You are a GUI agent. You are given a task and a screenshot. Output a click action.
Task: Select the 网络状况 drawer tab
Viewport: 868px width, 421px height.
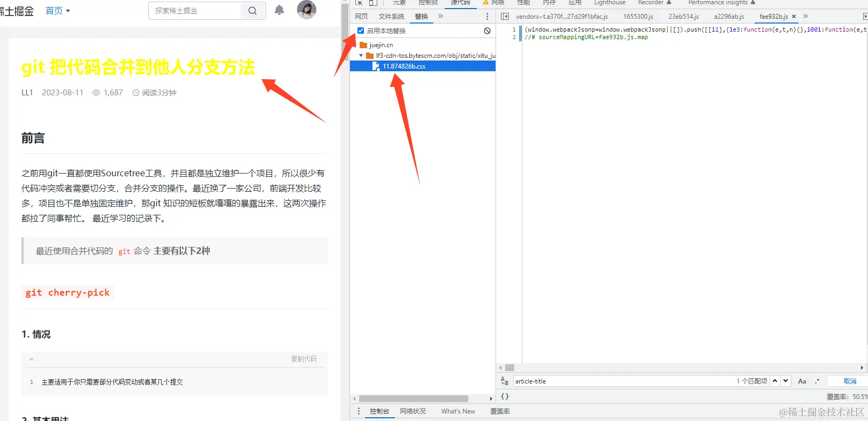click(413, 411)
